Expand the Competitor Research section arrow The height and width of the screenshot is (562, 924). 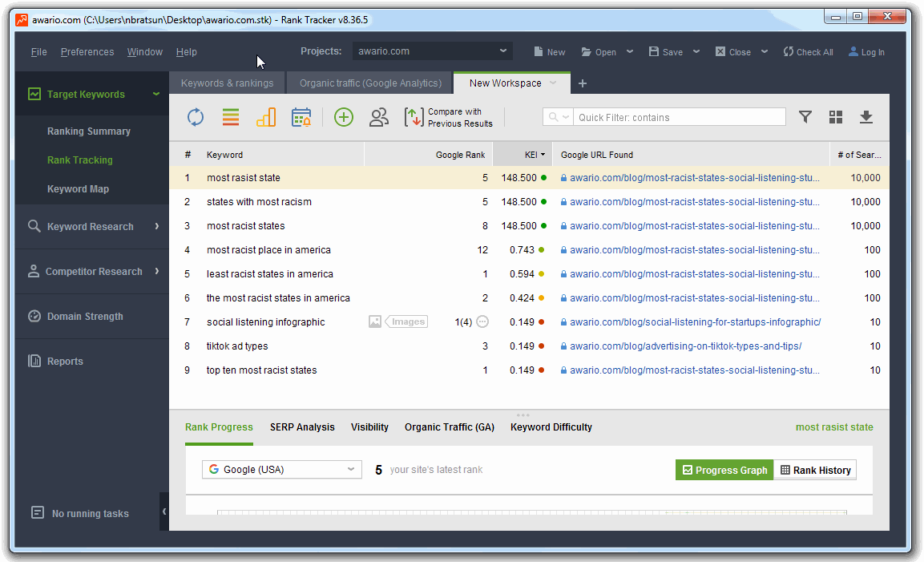(157, 271)
